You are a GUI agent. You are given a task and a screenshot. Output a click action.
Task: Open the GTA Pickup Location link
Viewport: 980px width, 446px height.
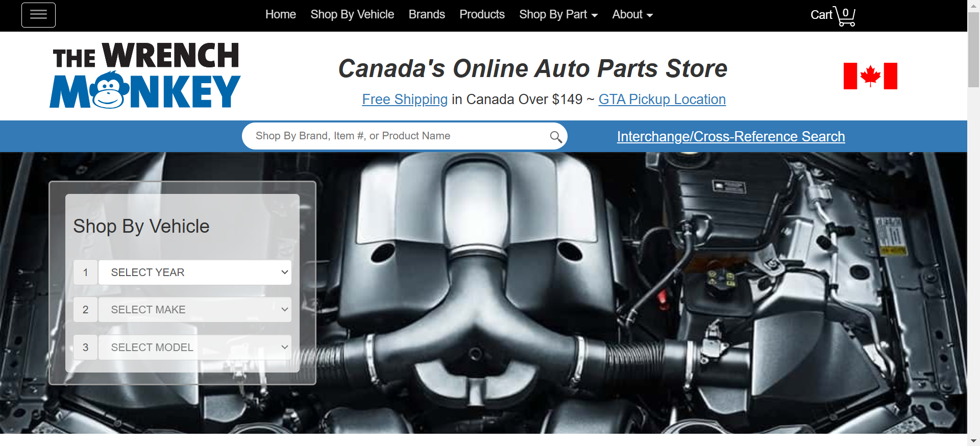(661, 100)
